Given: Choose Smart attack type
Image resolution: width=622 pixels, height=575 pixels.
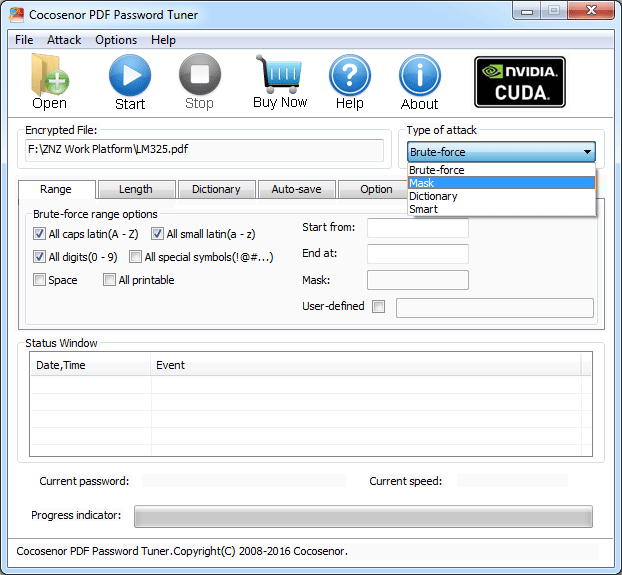Looking at the screenshot, I should 501,209.
